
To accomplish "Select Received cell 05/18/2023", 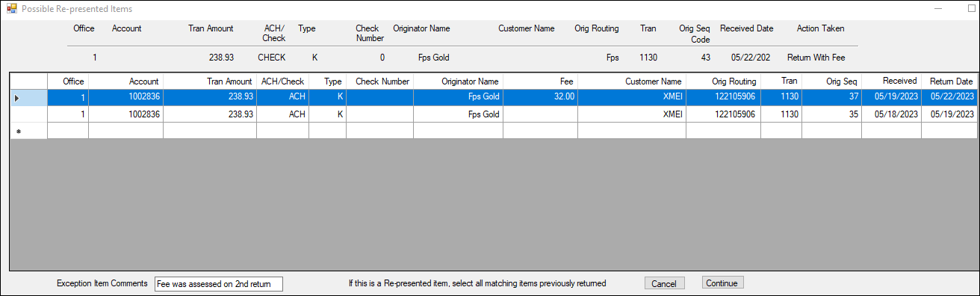I will pyautogui.click(x=891, y=114).
